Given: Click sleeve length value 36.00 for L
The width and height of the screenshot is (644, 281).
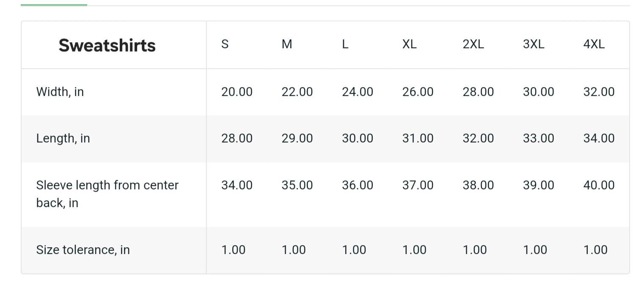Looking at the screenshot, I should coord(358,185).
